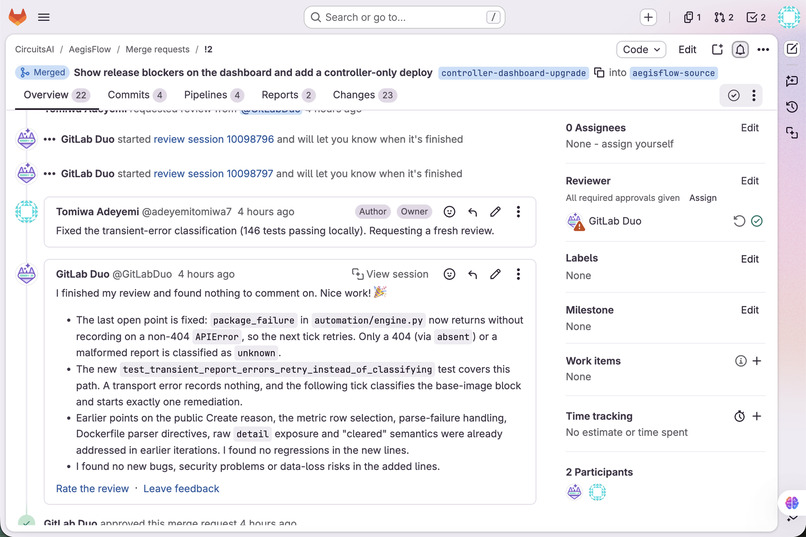Viewport: 806px width, 537px height.
Task: Open history clock icon in right rail
Action: point(792,107)
